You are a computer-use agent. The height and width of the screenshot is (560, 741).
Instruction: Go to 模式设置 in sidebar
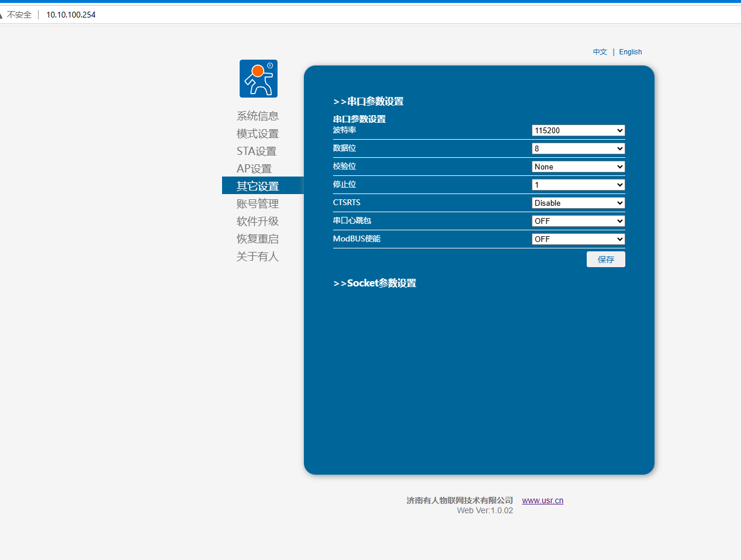[258, 134]
